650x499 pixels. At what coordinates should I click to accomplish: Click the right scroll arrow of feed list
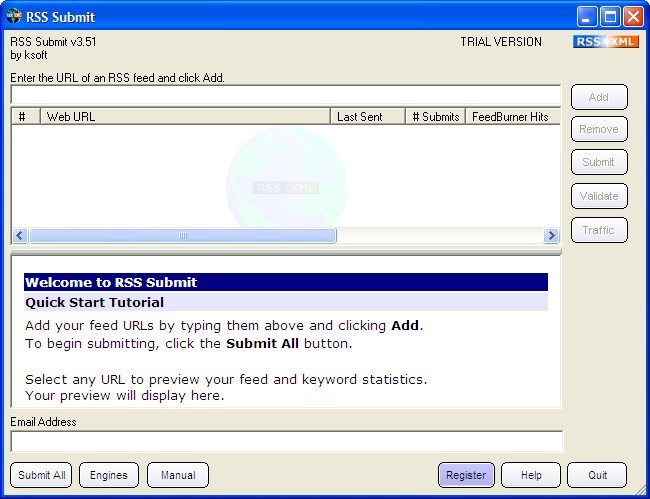point(551,235)
